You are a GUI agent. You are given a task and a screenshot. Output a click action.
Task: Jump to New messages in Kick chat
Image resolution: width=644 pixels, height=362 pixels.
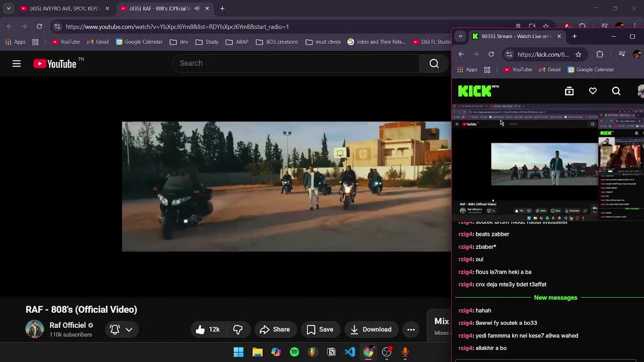pyautogui.click(x=555, y=298)
